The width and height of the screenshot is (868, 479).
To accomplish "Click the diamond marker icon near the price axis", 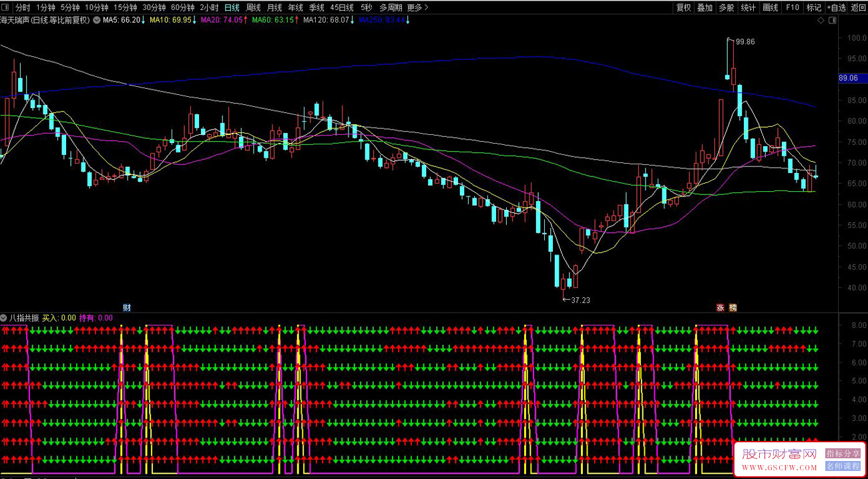I will point(821,21).
